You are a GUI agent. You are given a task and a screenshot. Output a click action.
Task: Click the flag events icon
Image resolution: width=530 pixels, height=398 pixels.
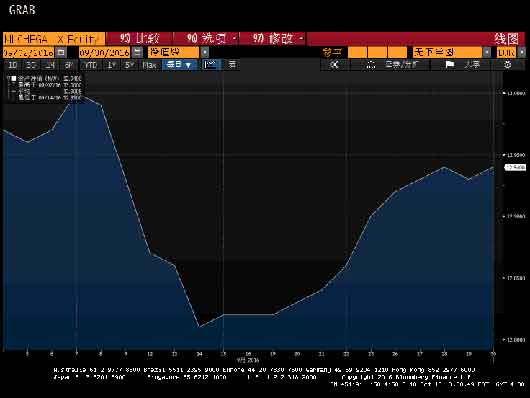coord(450,65)
